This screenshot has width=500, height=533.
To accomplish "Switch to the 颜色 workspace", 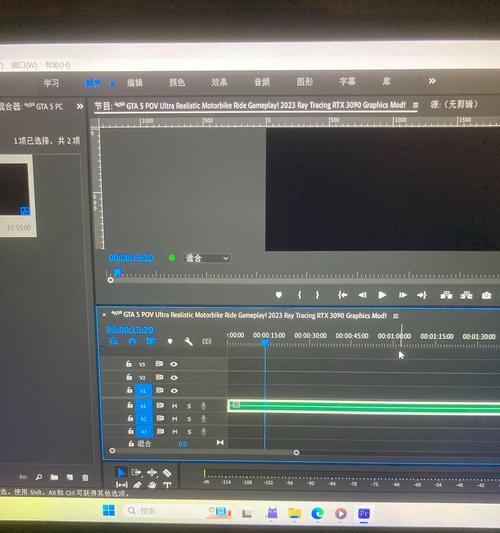I will pyautogui.click(x=177, y=82).
